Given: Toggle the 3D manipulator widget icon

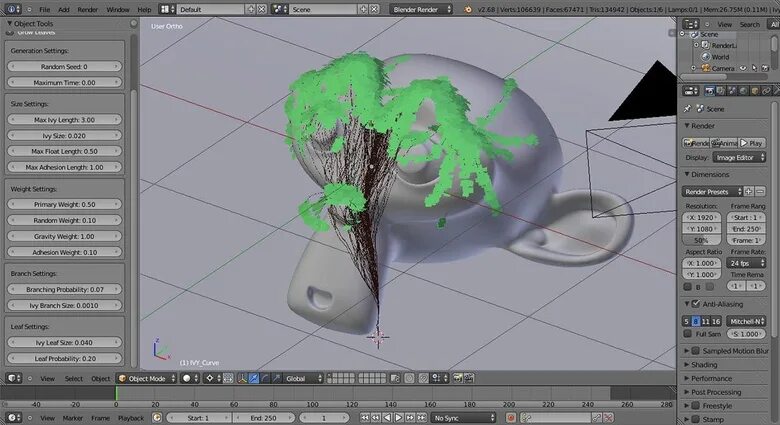Looking at the screenshot, I should coord(242,378).
